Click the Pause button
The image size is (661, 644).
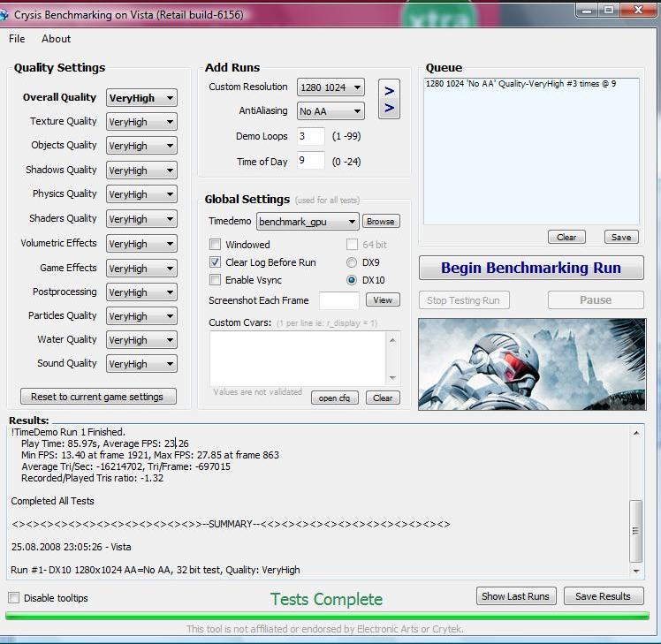(x=596, y=300)
